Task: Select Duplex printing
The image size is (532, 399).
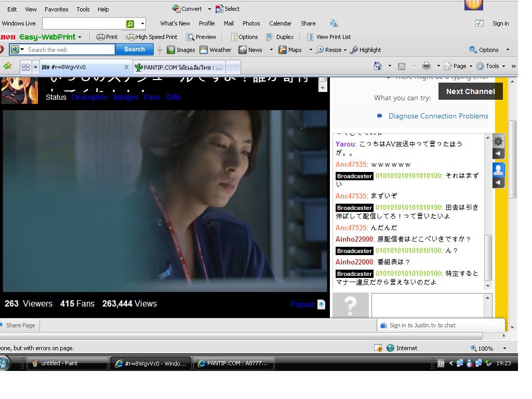Action: pyautogui.click(x=280, y=37)
